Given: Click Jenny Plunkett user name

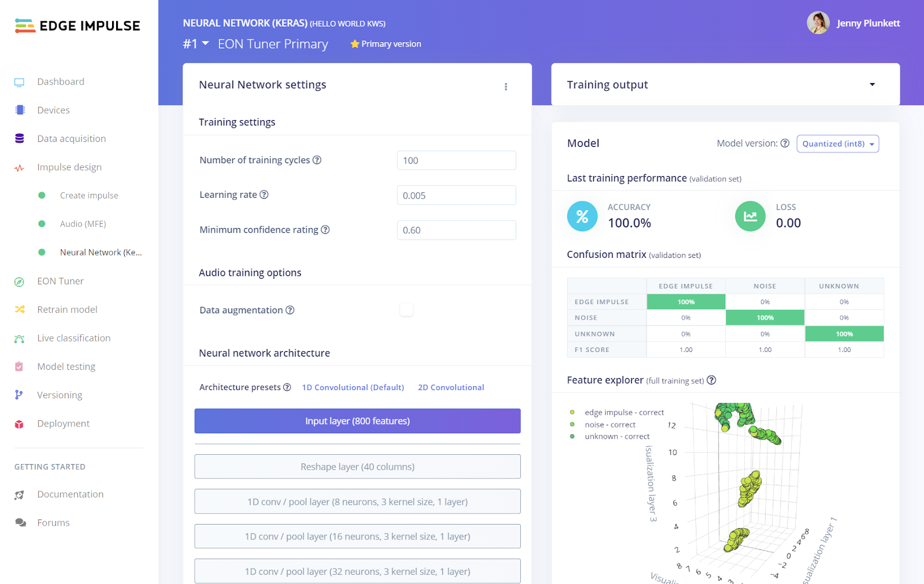Looking at the screenshot, I should pos(869,23).
